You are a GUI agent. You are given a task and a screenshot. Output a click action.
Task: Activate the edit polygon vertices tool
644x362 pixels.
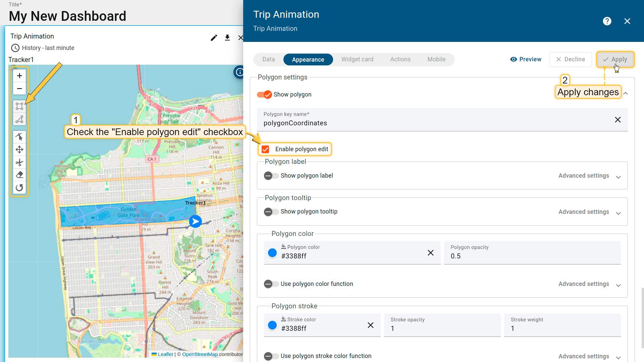19,137
